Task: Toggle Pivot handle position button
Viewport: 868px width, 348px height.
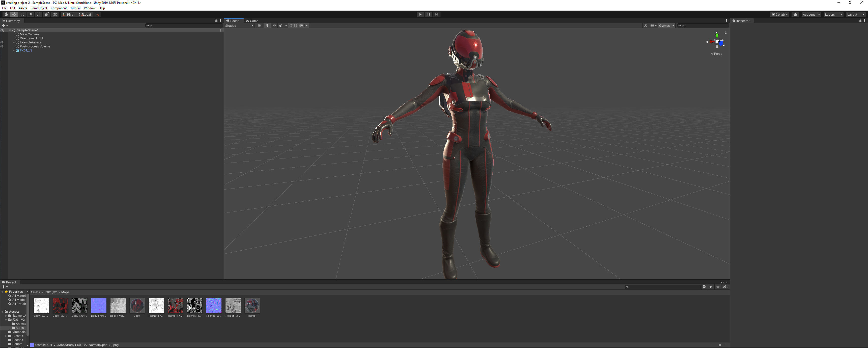Action: pyautogui.click(x=69, y=14)
